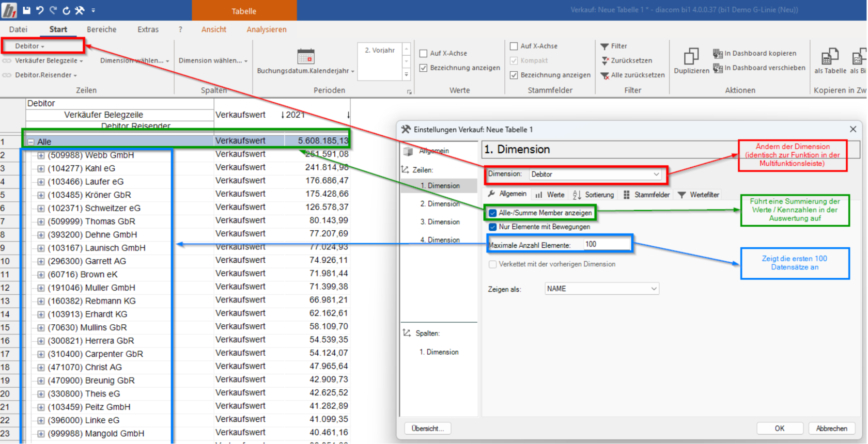This screenshot has height=444, width=868.
Task: Click the Filter funnel icon
Action: click(x=605, y=46)
